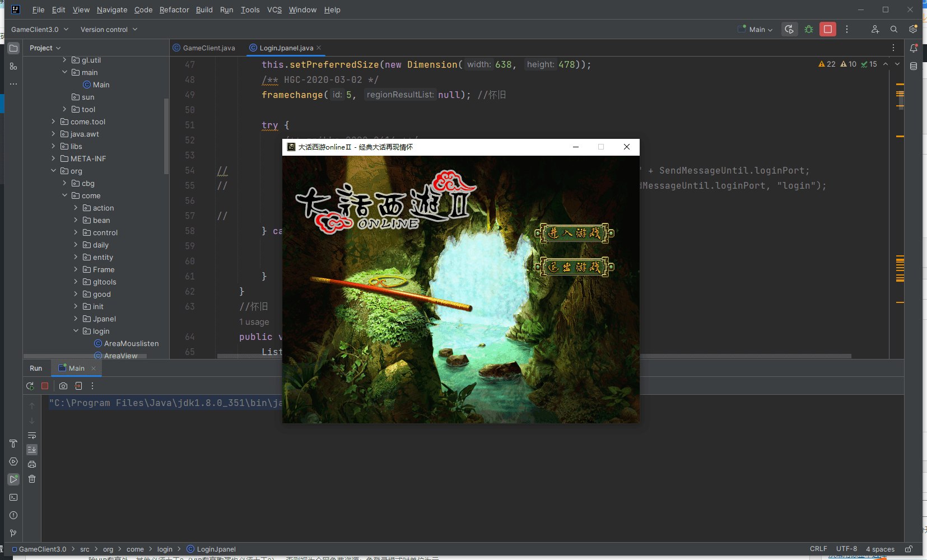This screenshot has width=927, height=560.
Task: Open the Refactor menu
Action: (x=174, y=10)
